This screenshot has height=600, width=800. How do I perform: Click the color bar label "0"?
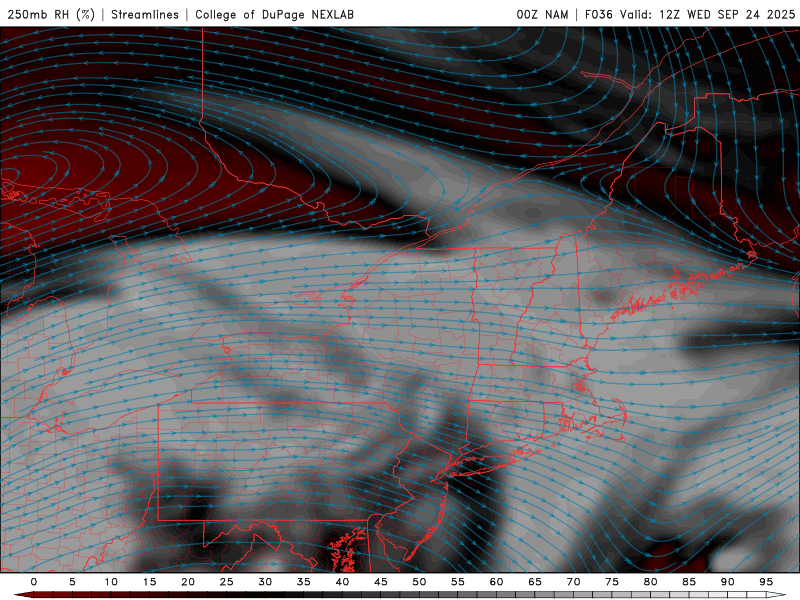pos(34,582)
